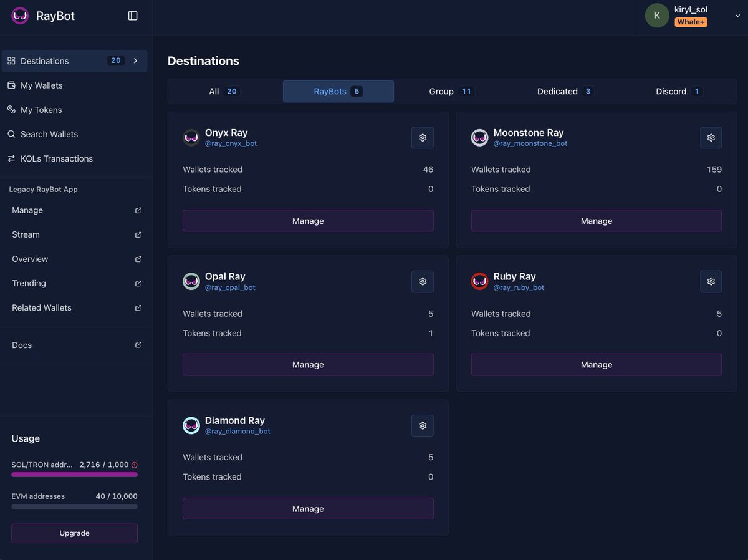Open the RayBot home logo icon

point(18,16)
